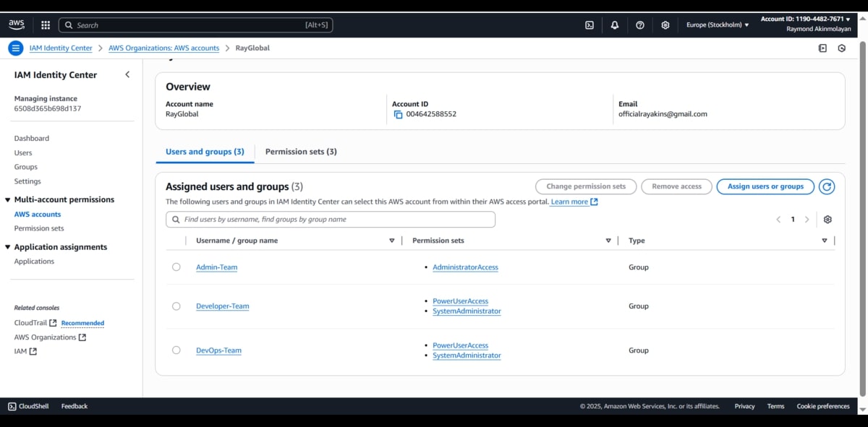The height and width of the screenshot is (427, 868).
Task: Focus the Find users by username field
Action: [x=331, y=220]
